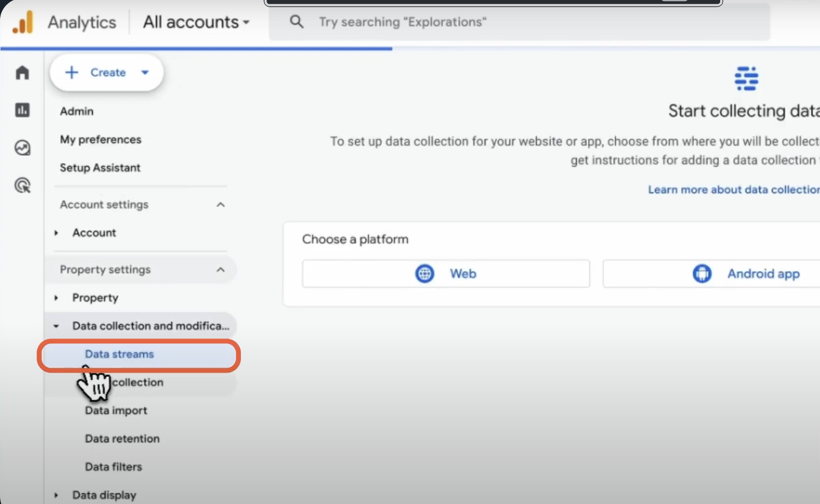
Task: Collapse the Account settings section chevron
Action: click(221, 205)
